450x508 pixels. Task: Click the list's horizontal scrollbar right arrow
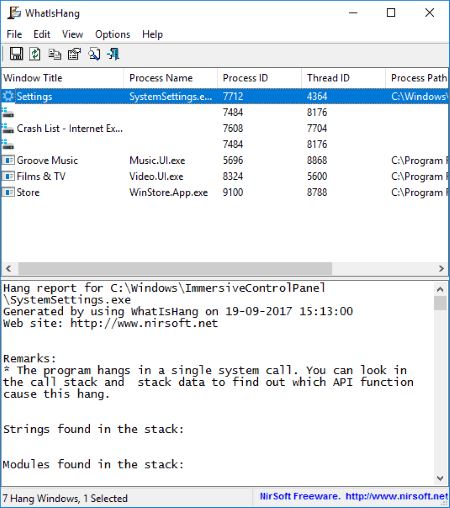pyautogui.click(x=441, y=268)
